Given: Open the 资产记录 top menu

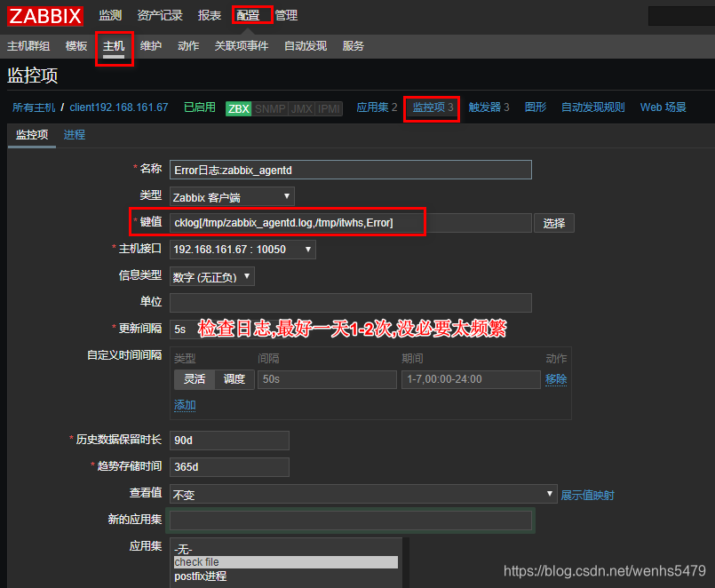Looking at the screenshot, I should click(x=160, y=15).
